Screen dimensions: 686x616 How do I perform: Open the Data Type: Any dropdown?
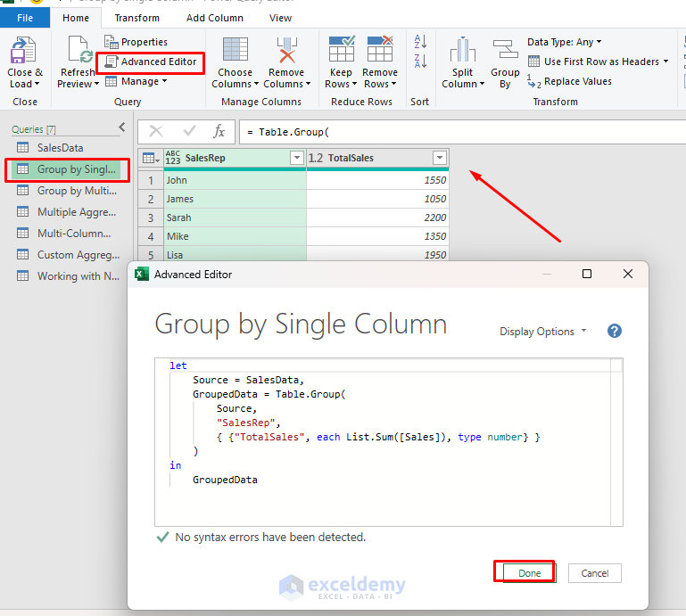coord(564,42)
